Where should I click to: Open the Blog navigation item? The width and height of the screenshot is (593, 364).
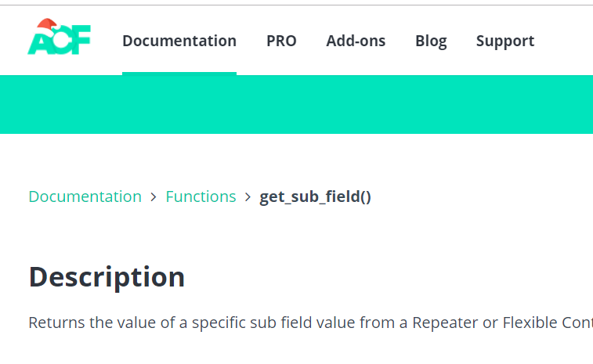[431, 41]
